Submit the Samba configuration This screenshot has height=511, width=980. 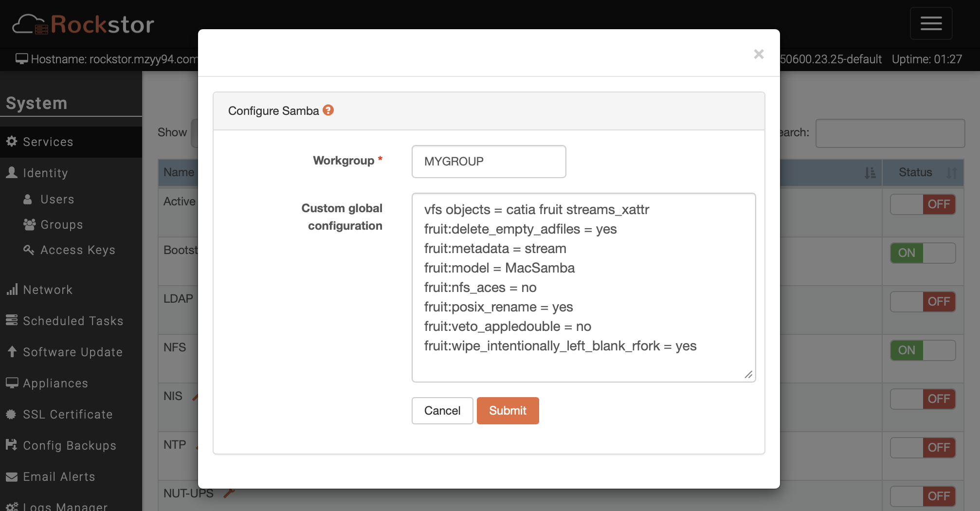(508, 411)
